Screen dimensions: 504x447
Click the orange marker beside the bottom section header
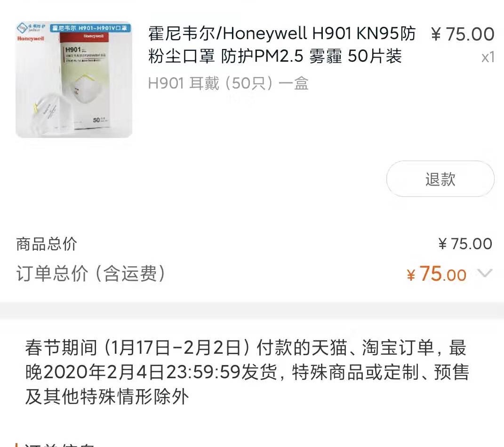click(16, 445)
